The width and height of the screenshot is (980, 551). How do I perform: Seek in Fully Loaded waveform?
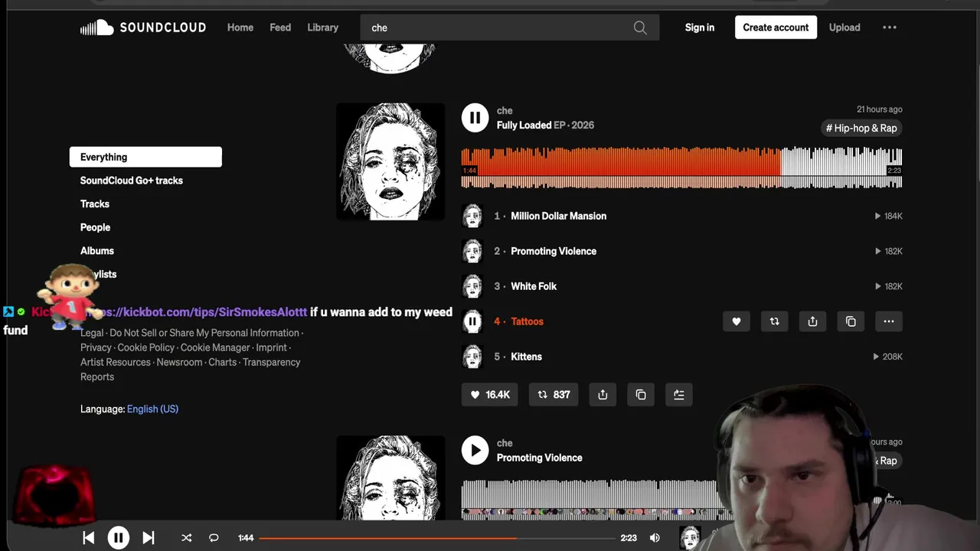pos(681,168)
